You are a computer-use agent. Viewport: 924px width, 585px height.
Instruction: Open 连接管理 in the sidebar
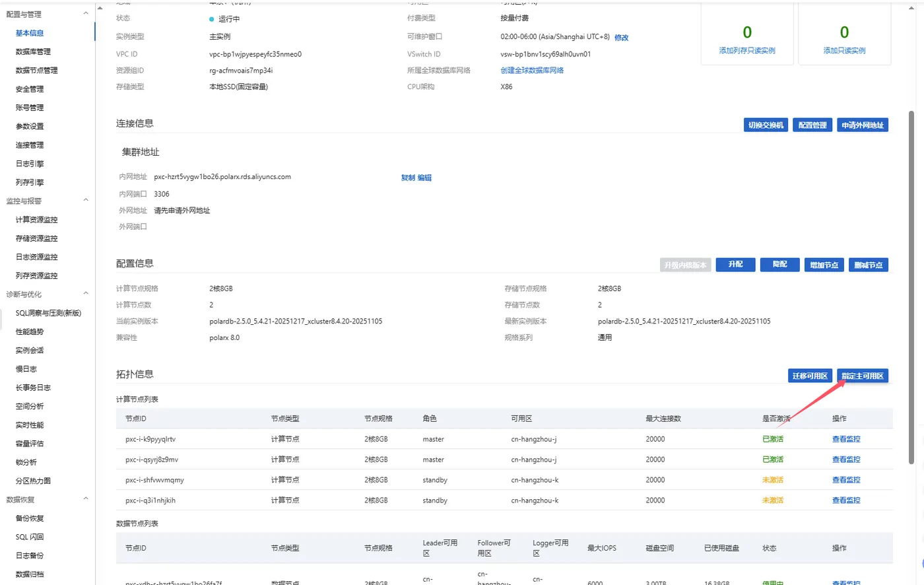30,145
